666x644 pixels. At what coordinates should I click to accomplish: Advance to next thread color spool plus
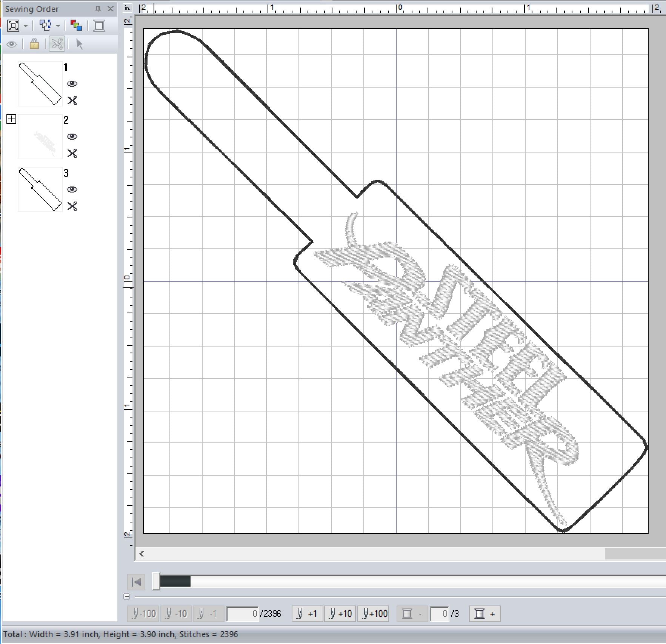[485, 614]
